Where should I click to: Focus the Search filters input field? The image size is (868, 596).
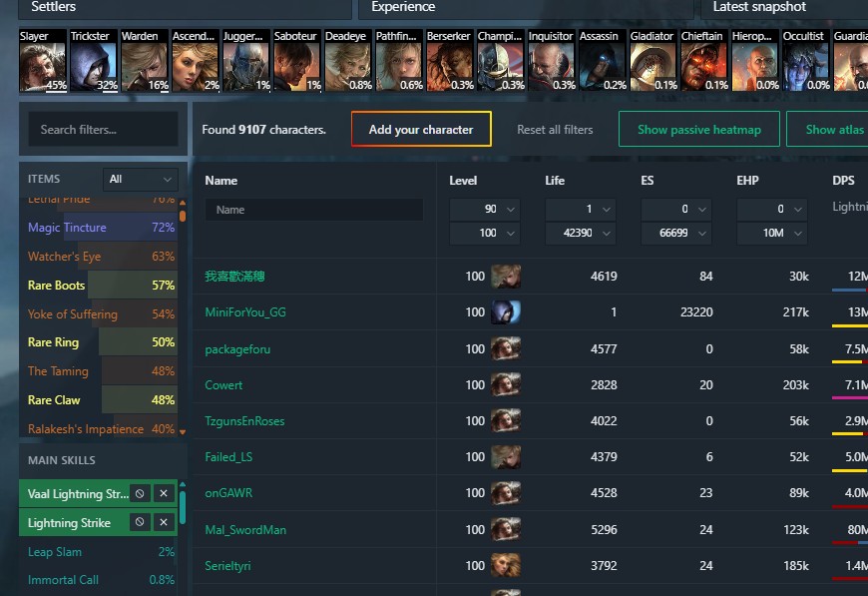tap(104, 130)
